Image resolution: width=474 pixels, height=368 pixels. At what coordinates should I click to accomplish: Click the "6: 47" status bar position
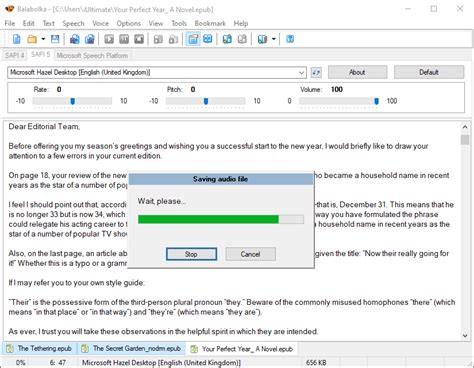[58, 363]
